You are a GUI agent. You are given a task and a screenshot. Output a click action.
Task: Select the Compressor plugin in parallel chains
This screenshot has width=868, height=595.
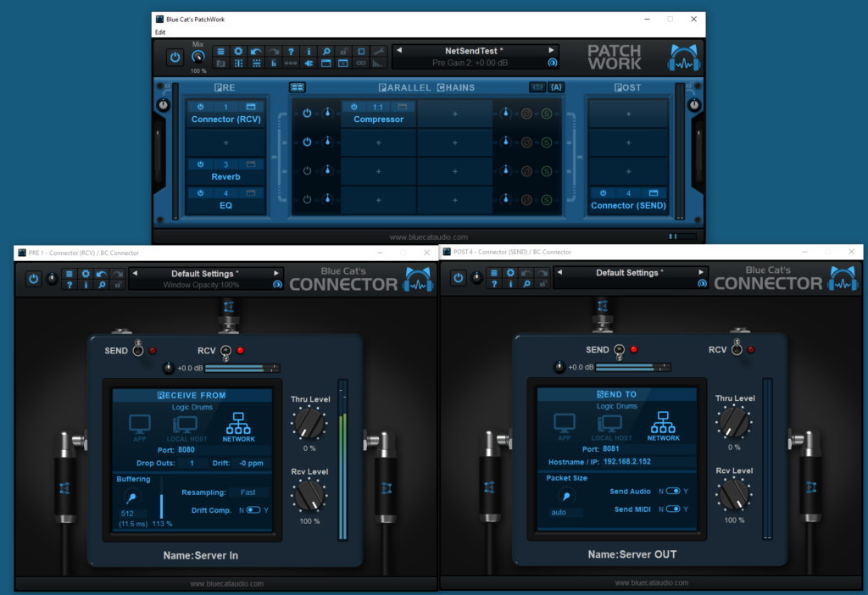coord(379,119)
